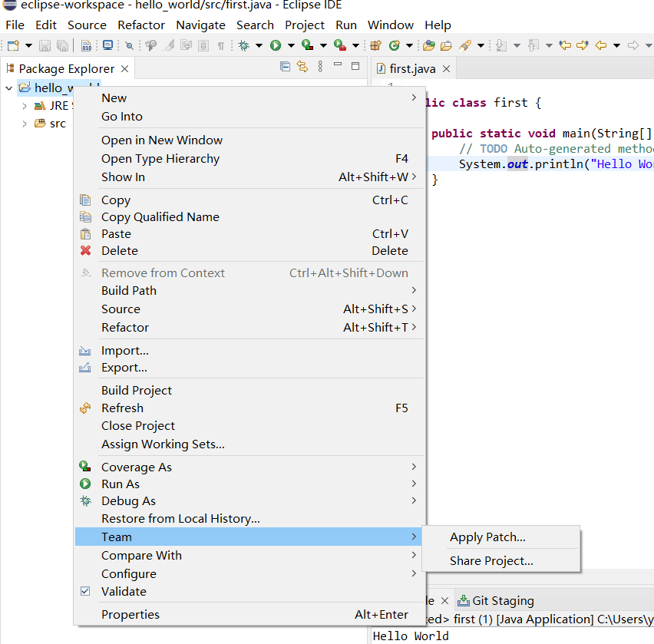Click the Last Edit Location arrow icon
654x644 pixels.
[565, 45]
